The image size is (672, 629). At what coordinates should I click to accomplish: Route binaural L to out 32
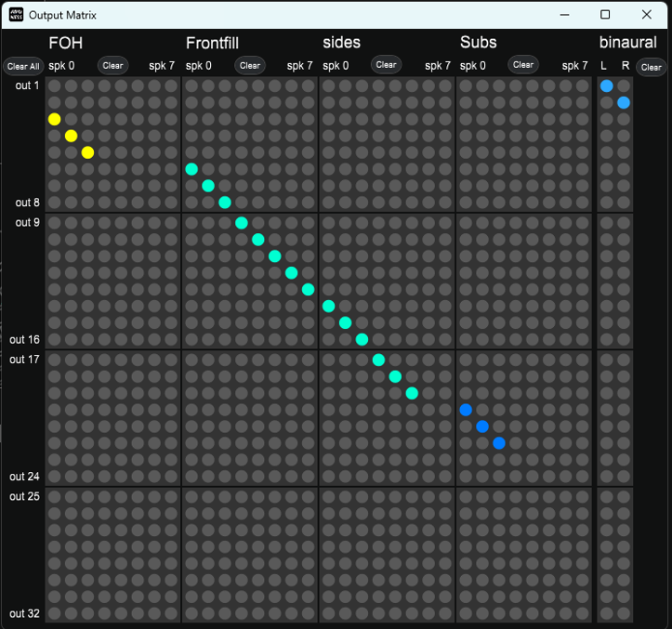pyautogui.click(x=607, y=613)
